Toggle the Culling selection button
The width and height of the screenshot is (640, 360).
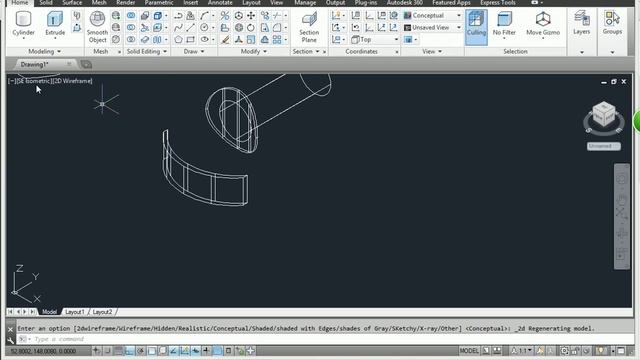(476, 27)
